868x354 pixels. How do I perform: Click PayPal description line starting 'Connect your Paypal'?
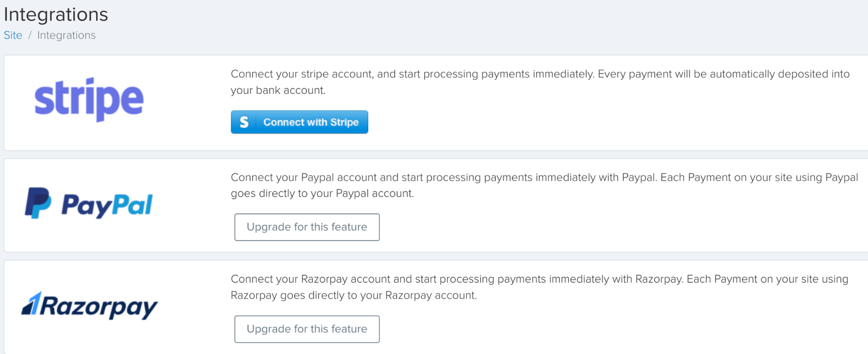pos(545,178)
